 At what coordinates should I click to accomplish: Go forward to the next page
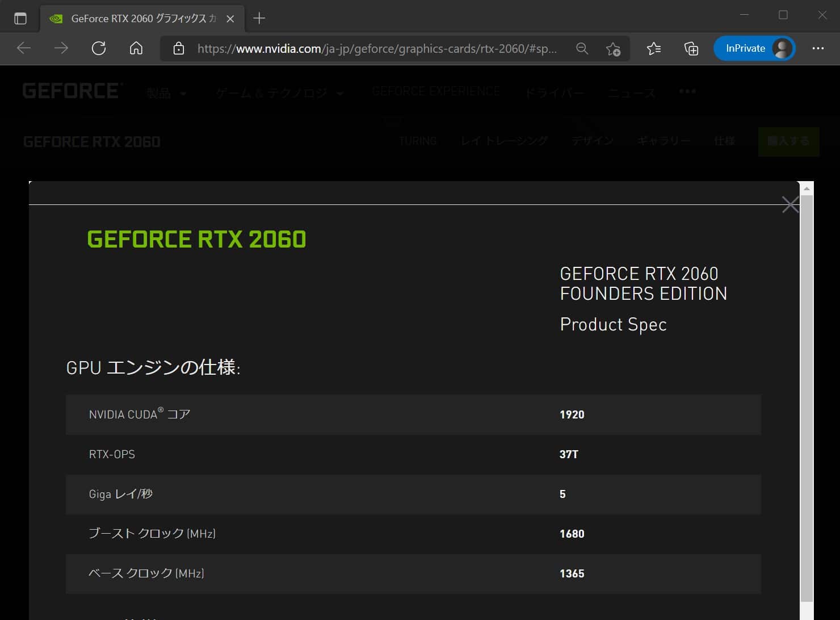[61, 48]
